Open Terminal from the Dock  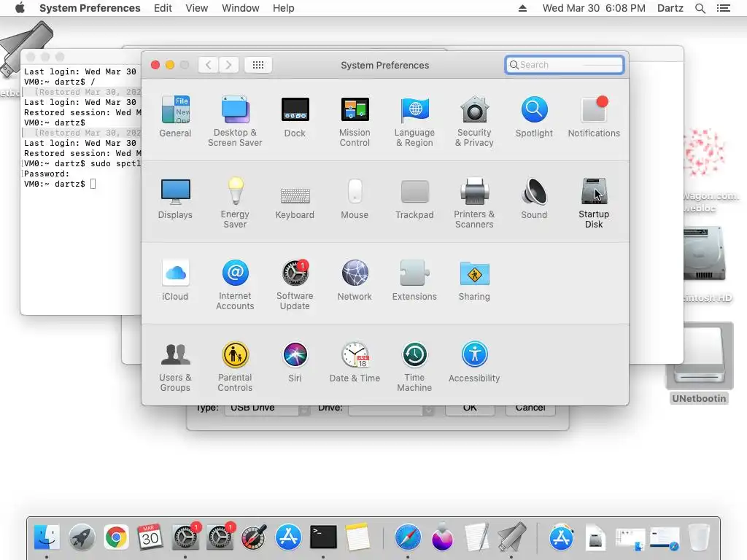point(323,537)
